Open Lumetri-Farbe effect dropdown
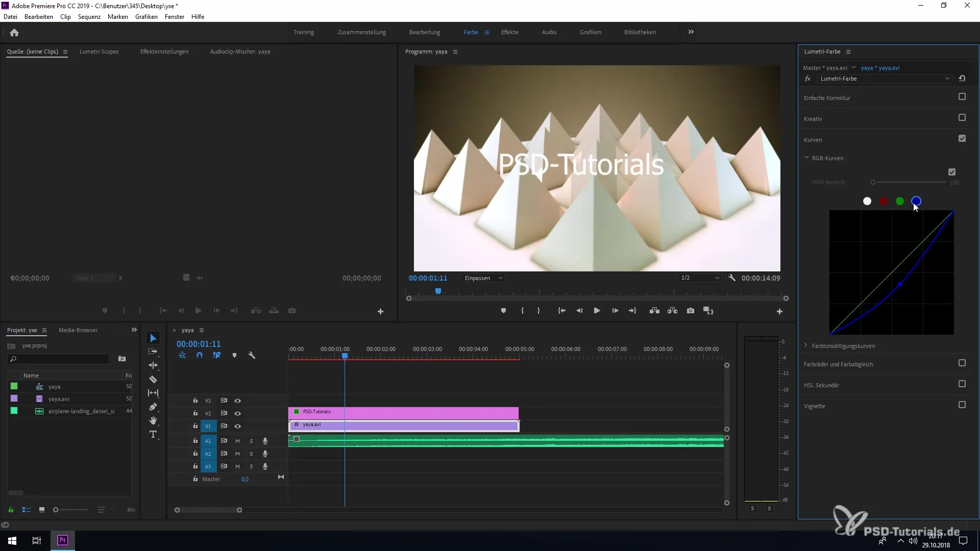The height and width of the screenshot is (551, 980). coord(884,79)
